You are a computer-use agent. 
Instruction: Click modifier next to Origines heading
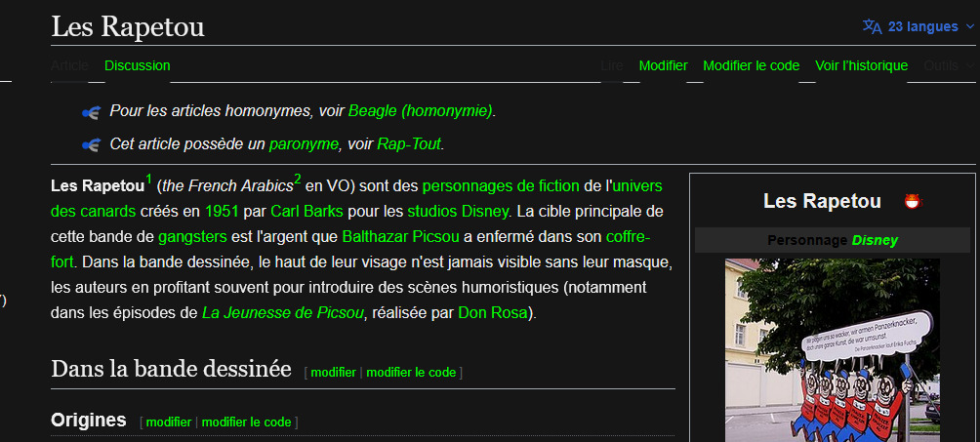[169, 422]
